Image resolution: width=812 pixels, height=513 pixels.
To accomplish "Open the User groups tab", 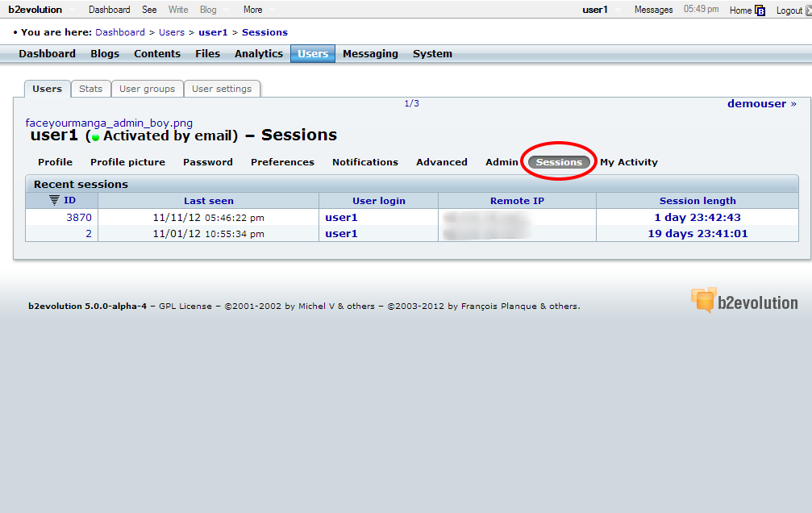I will [x=147, y=89].
